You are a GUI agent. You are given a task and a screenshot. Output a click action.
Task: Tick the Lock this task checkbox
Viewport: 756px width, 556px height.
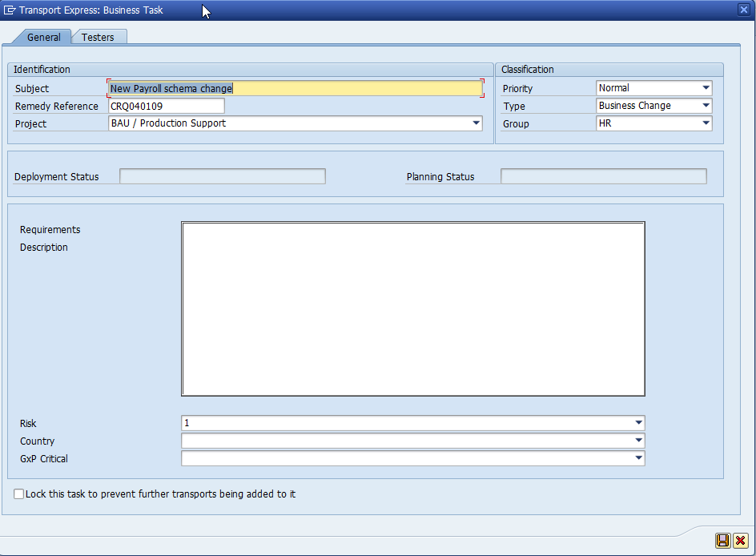(x=18, y=494)
